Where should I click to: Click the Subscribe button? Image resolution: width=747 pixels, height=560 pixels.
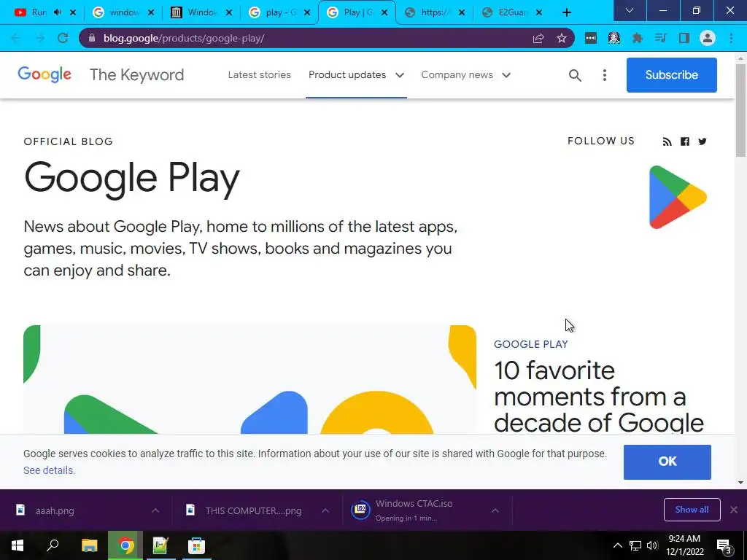pyautogui.click(x=671, y=75)
